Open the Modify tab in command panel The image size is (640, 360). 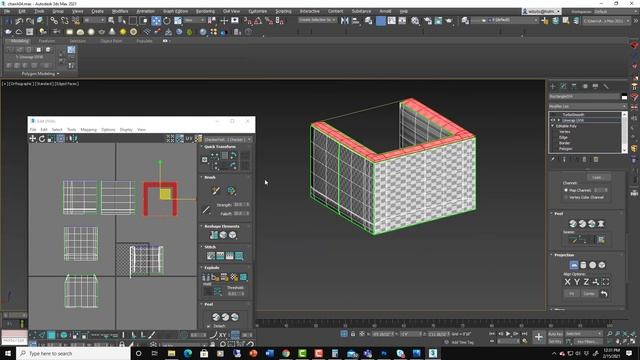(563, 86)
